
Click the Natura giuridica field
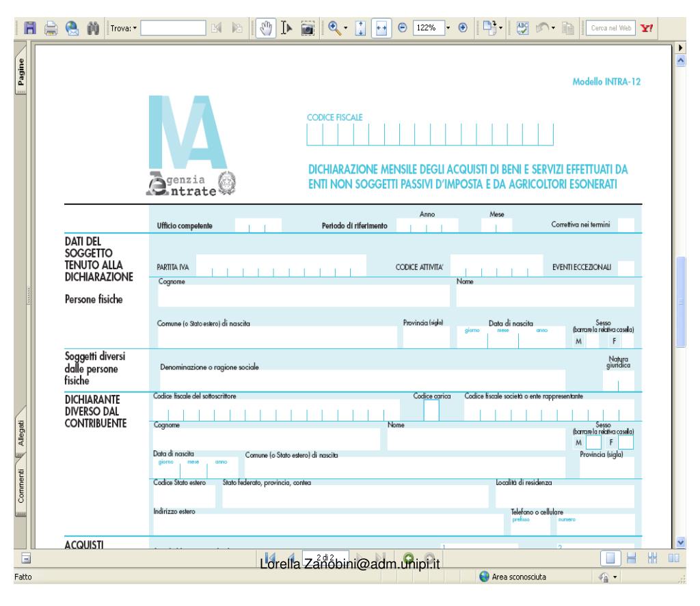tap(618, 381)
